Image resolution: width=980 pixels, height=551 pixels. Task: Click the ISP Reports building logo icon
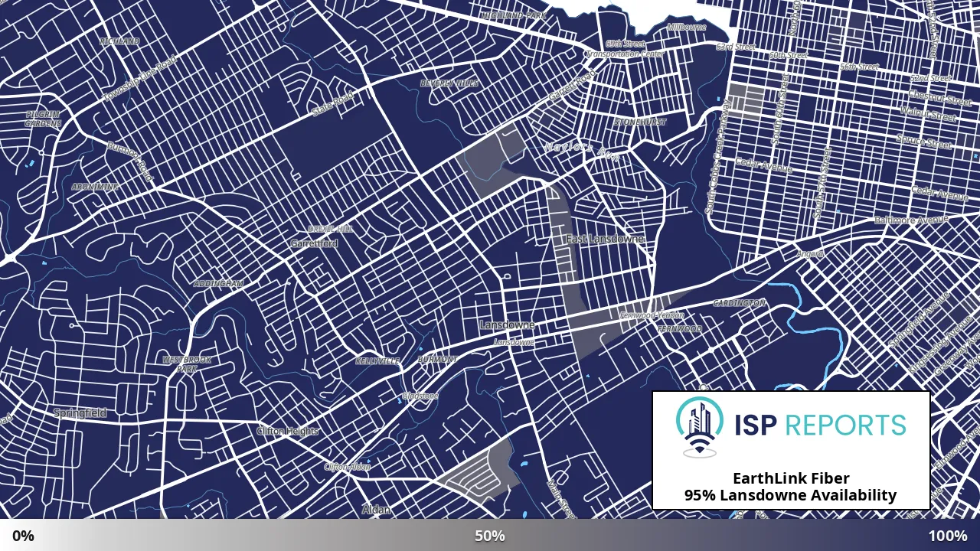point(700,427)
